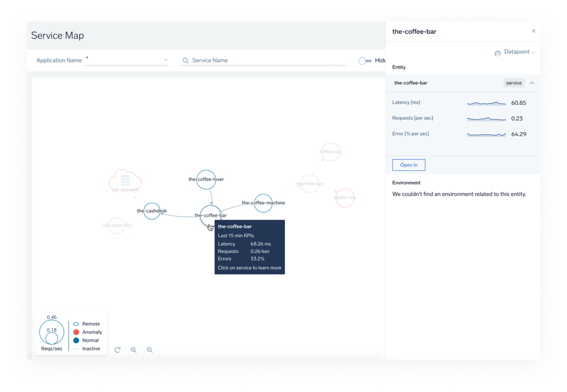Close the the-coffee-bar details panel
The height and width of the screenshot is (392, 567).
pos(533,31)
